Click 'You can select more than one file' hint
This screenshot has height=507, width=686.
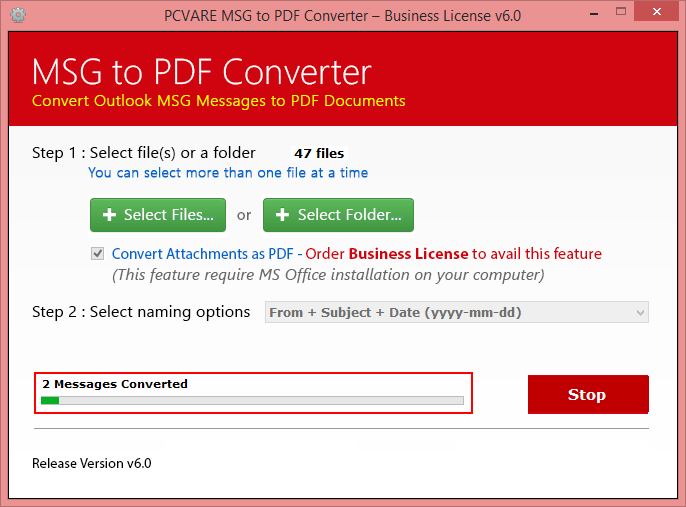click(228, 173)
